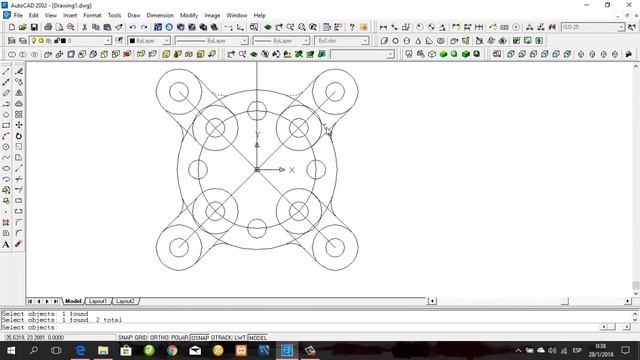The height and width of the screenshot is (360, 640).
Task: Toggle MODEL space button in status bar
Action: click(x=258, y=338)
